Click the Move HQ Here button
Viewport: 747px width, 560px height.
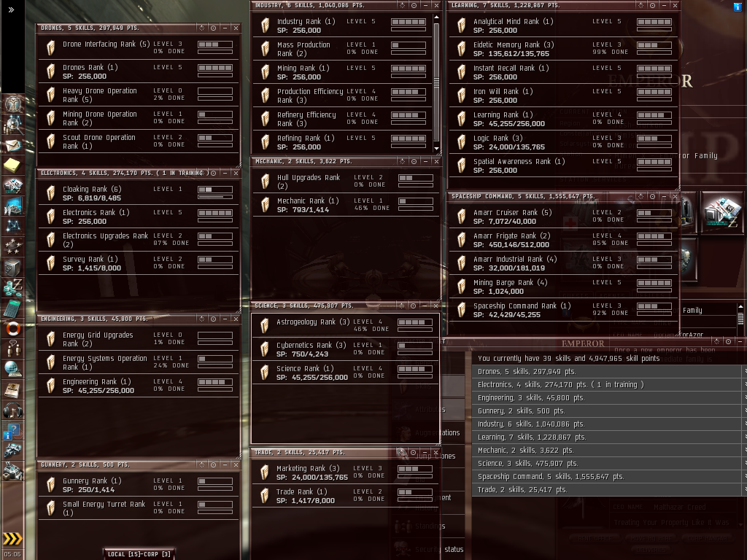pos(651,539)
